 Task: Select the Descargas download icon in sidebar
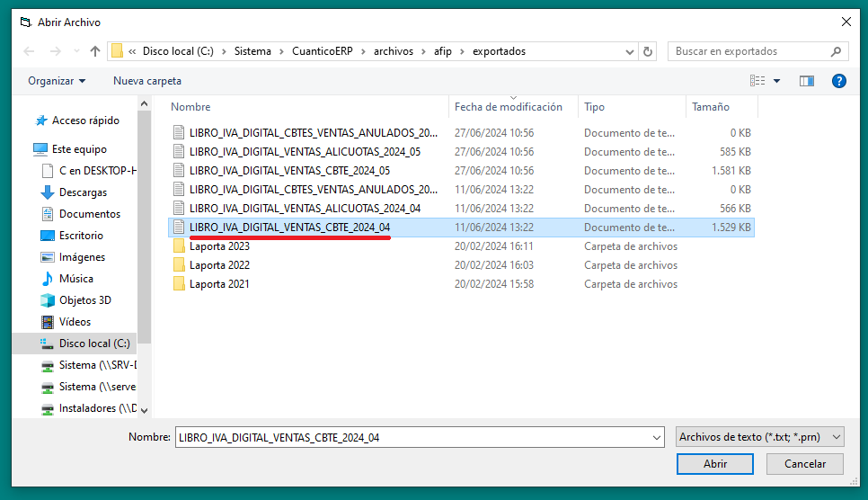[48, 192]
